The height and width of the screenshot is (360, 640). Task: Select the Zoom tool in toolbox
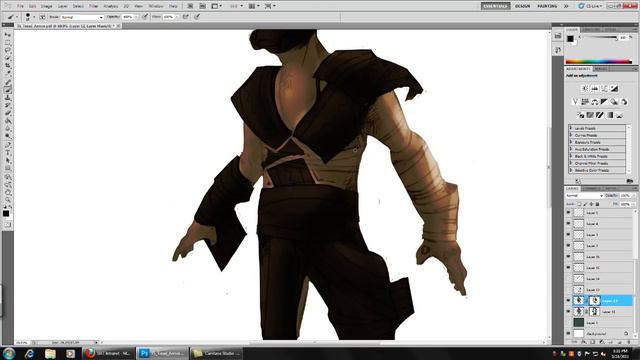click(8, 200)
